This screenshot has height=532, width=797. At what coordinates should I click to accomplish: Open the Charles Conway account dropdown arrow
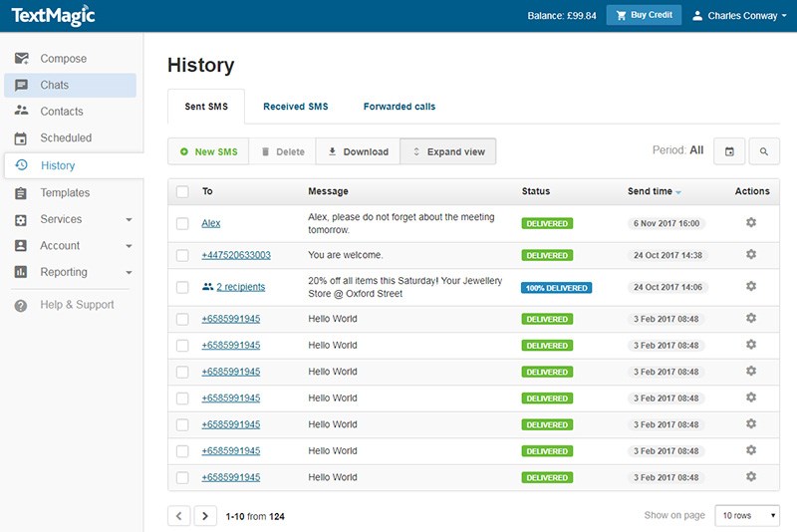[x=784, y=16]
